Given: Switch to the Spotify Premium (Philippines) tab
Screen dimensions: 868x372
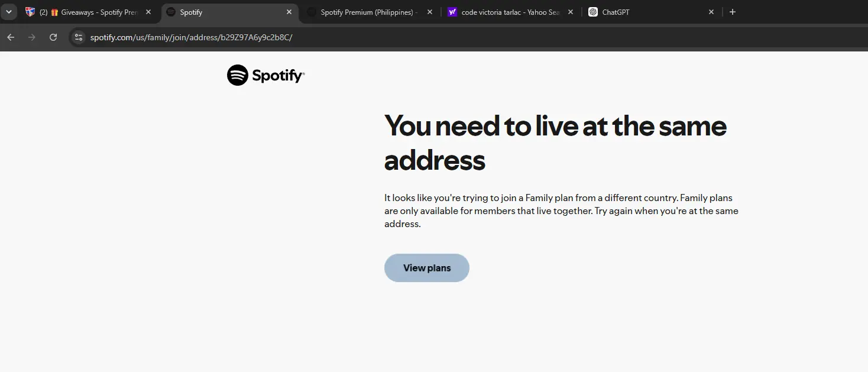Looking at the screenshot, I should click(x=370, y=12).
